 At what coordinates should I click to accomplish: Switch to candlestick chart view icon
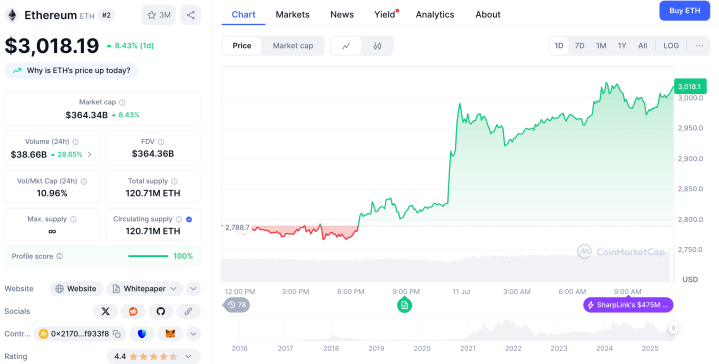[377, 46]
